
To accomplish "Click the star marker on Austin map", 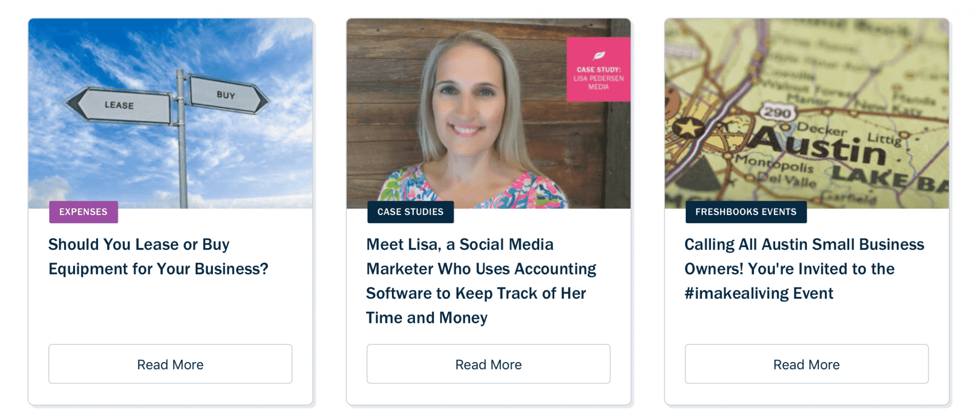I will [x=688, y=128].
